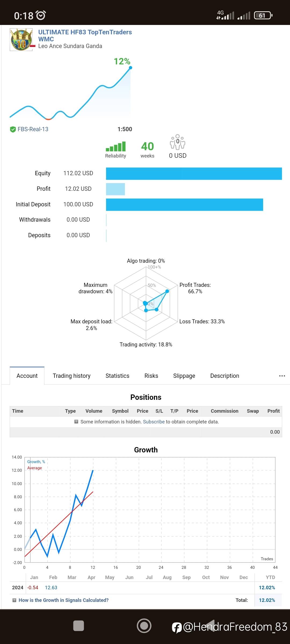Select the Risks tab
This screenshot has width=290, height=644.
click(151, 376)
